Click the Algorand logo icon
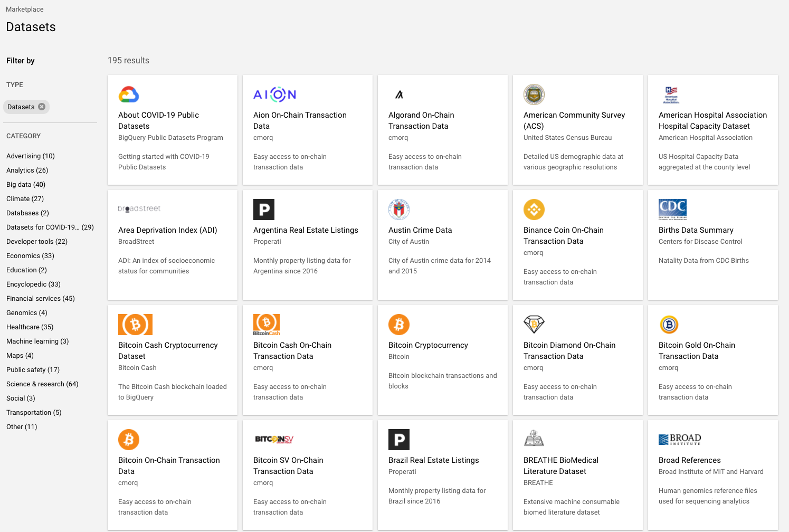Viewport: 789px width, 532px height. point(399,94)
